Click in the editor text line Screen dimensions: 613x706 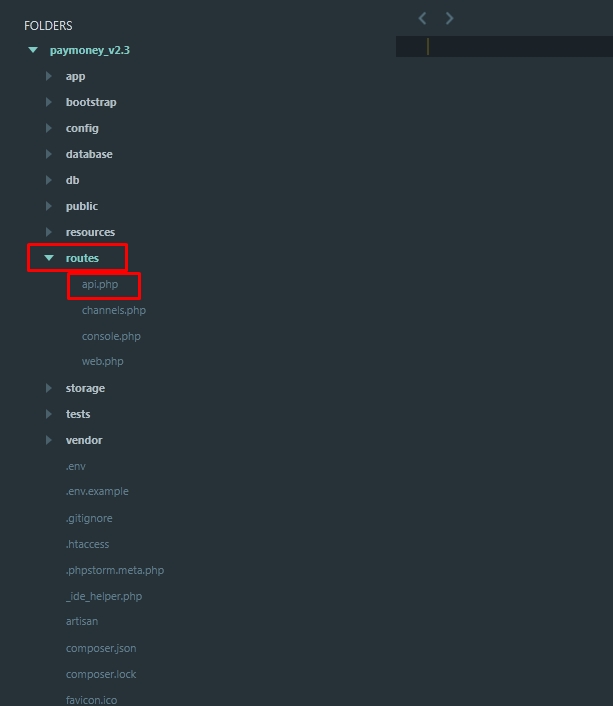coord(510,47)
